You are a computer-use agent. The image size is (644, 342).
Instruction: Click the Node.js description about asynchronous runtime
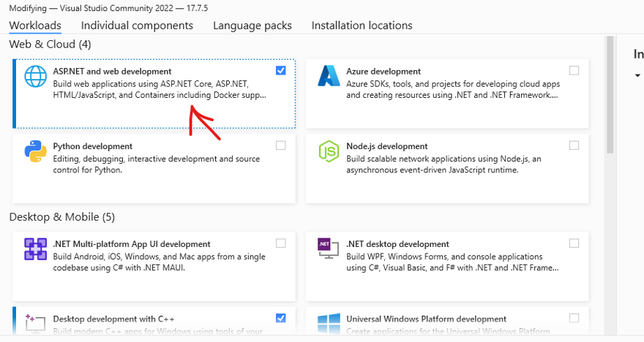[443, 164]
